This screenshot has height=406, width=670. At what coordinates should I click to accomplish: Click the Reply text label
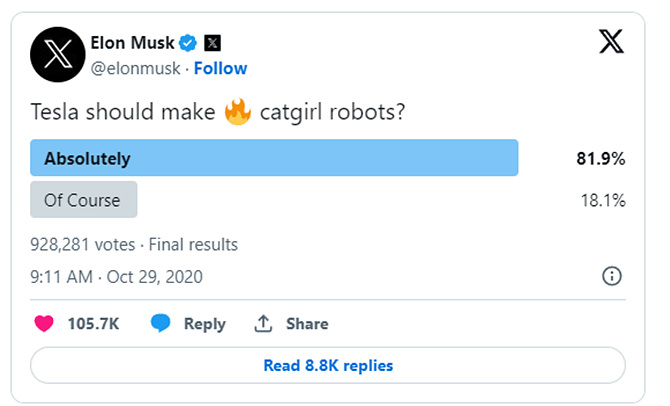tap(204, 323)
